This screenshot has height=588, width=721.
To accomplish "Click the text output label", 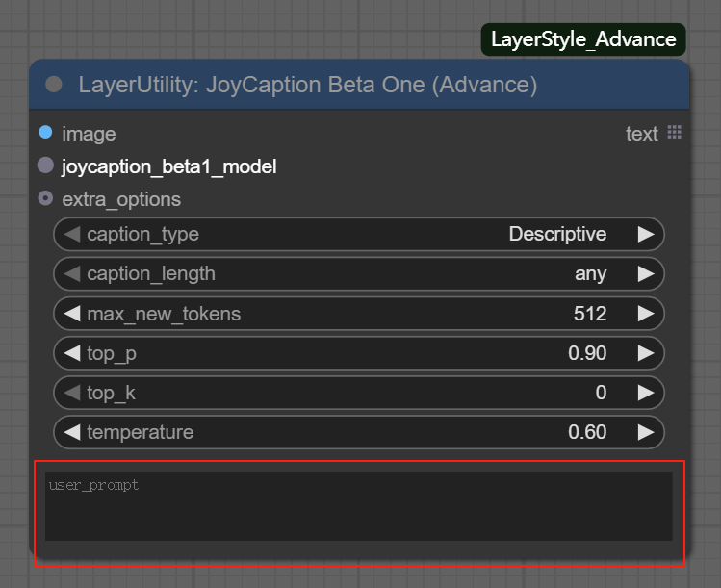I will click(641, 134).
